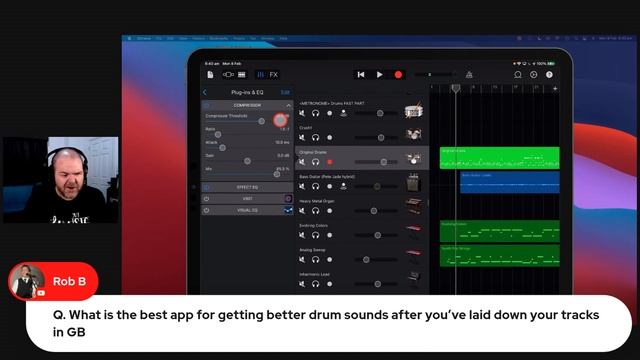Solo the Bass Guitar track
The image size is (640, 360).
[x=316, y=187]
